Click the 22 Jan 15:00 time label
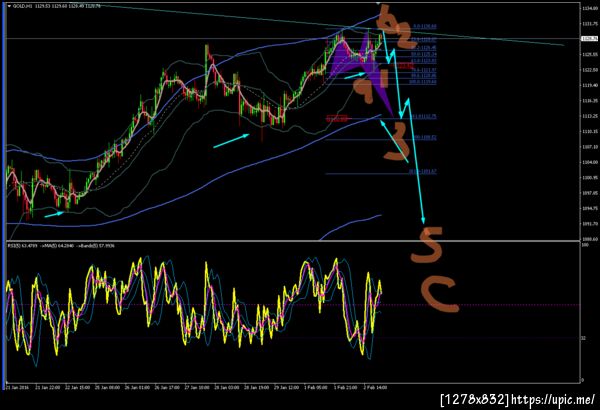This screenshot has height=410, width=600. click(77, 387)
